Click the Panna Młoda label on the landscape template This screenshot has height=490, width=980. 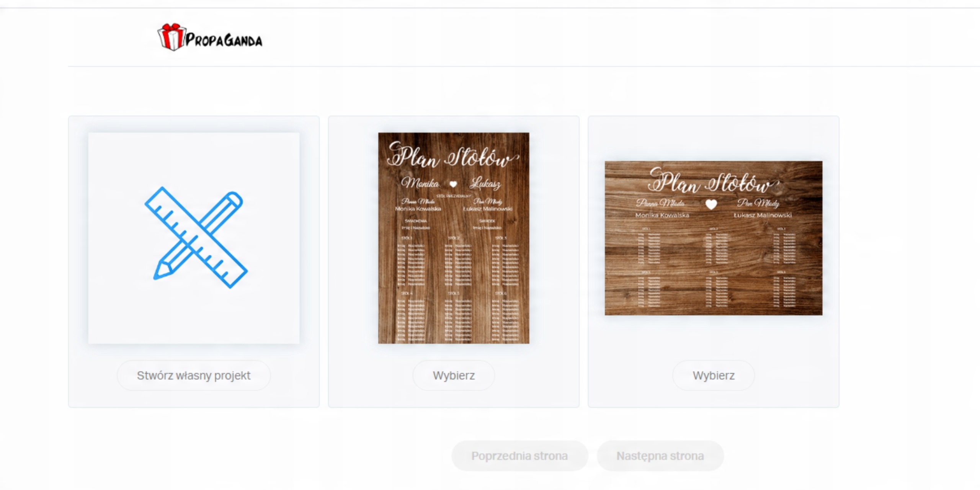pos(660,203)
